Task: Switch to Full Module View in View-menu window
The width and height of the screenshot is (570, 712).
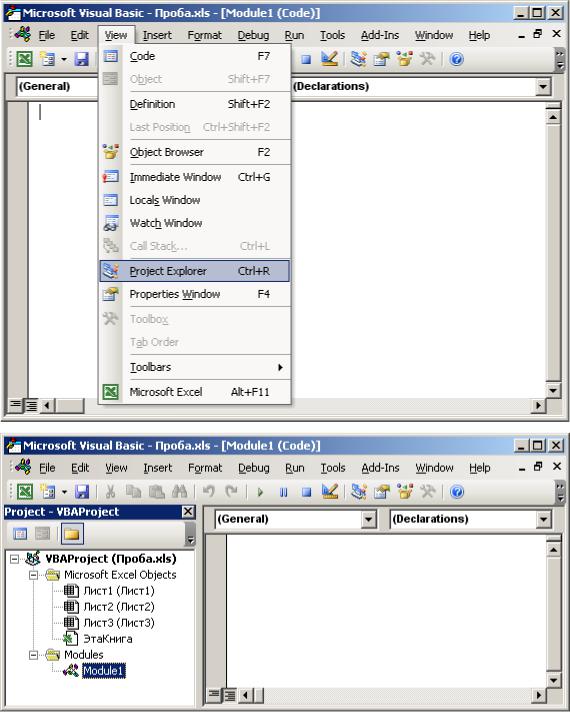Action: point(31,405)
